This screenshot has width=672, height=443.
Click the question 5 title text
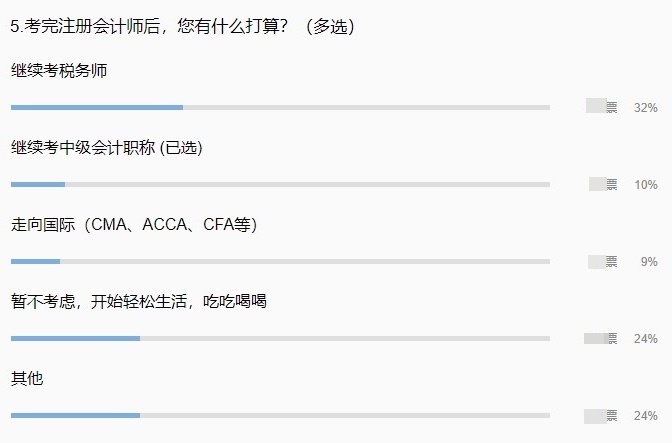[182, 27]
